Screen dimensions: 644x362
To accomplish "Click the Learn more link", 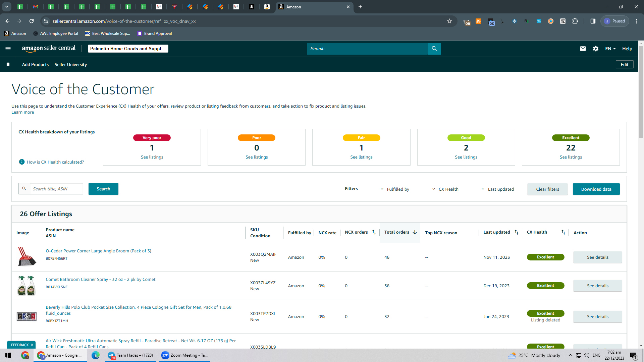I will (x=22, y=112).
